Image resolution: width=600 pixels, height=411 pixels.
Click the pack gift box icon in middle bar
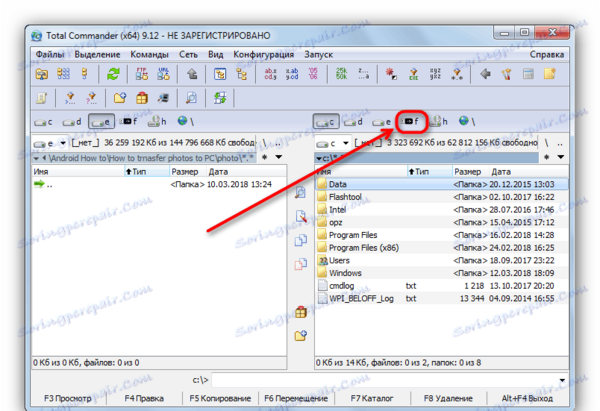click(301, 312)
